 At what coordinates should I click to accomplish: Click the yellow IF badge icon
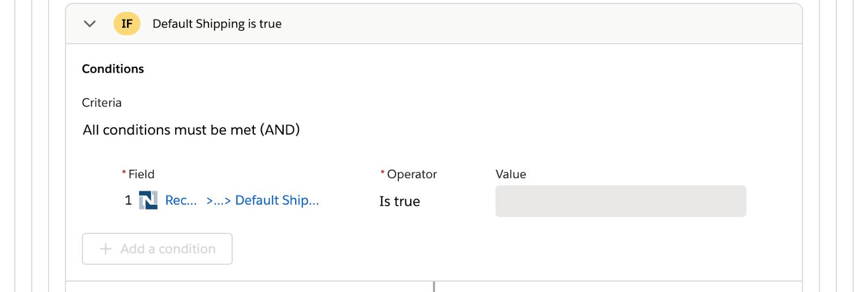(127, 24)
